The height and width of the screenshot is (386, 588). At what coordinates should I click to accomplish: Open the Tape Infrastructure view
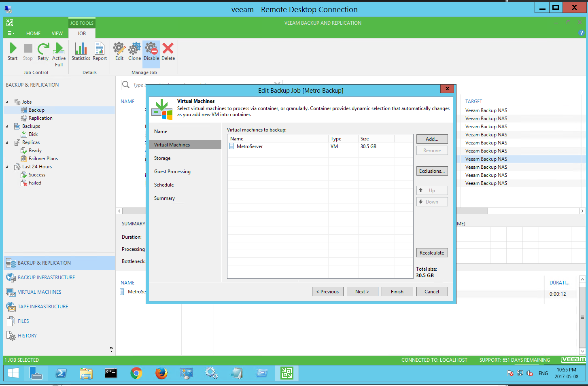pos(59,307)
